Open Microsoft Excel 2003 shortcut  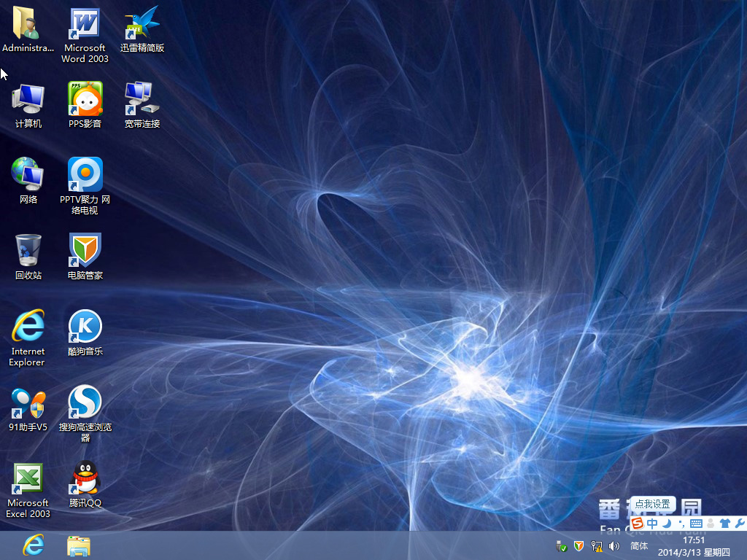click(28, 481)
